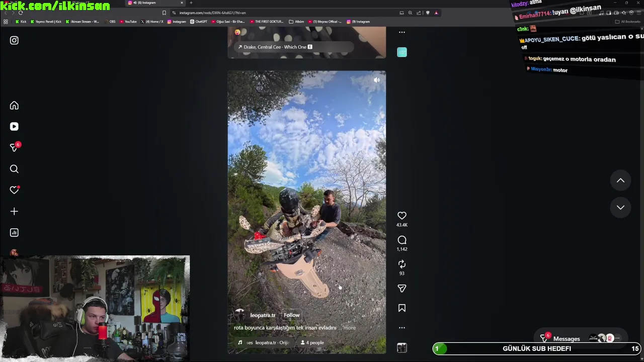Image resolution: width=644 pixels, height=362 pixels.
Task: Open the (1) Mepraz Offical bookmark
Action: (x=325, y=22)
